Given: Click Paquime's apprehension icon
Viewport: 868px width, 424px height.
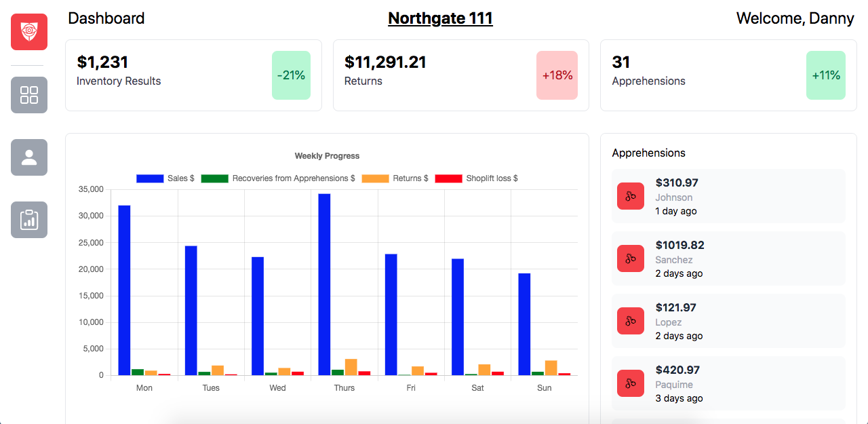Looking at the screenshot, I should [x=631, y=383].
